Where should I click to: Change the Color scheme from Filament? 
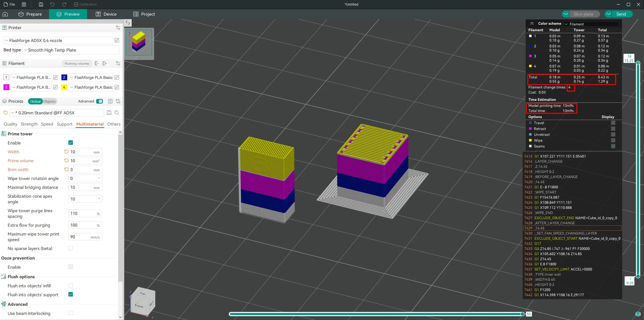[591, 24]
